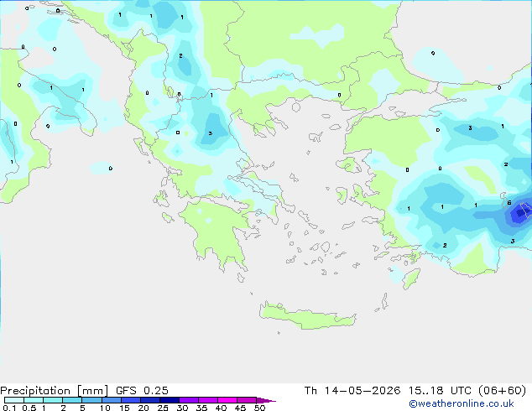Click the weatheronline.co.uk copyright text
This screenshot has width=532, height=411.
point(461,403)
